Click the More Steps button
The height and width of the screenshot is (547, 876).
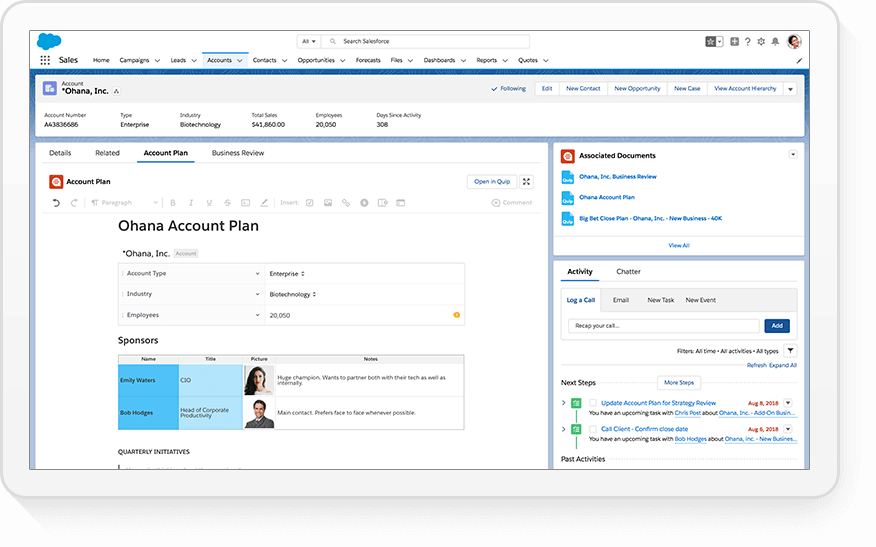(x=679, y=383)
